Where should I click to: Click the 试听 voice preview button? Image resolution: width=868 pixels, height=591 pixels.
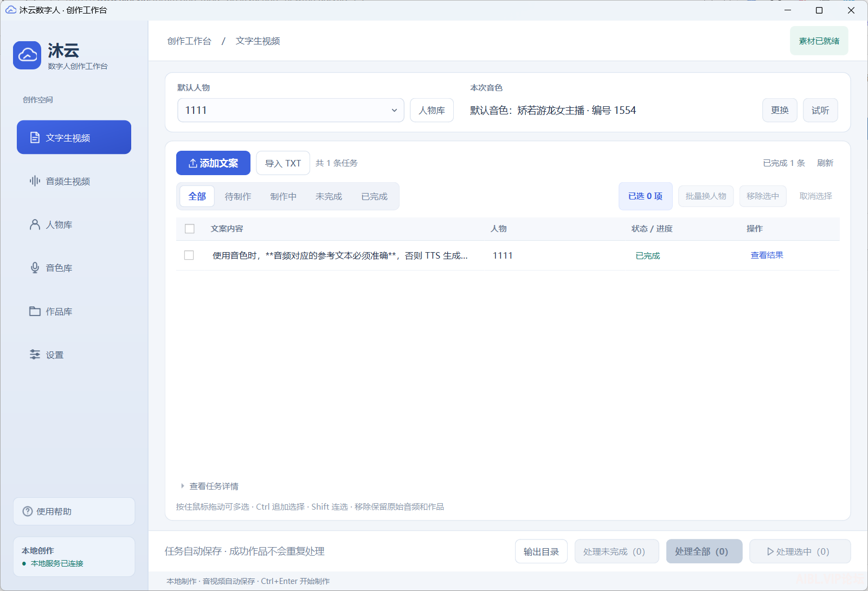point(820,110)
